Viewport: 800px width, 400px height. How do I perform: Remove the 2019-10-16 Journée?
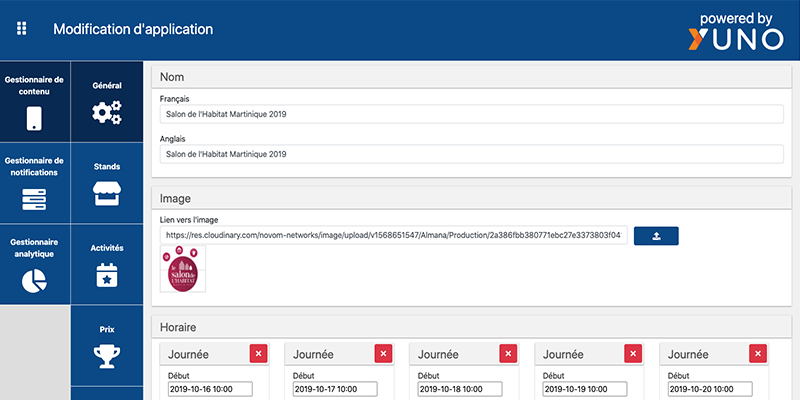pos(258,354)
